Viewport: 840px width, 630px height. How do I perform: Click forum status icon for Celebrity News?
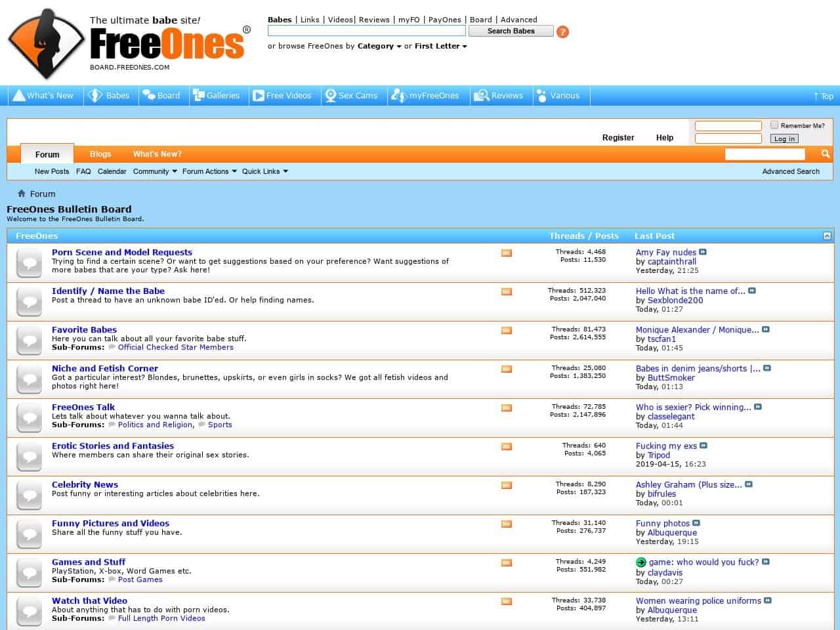point(29,495)
